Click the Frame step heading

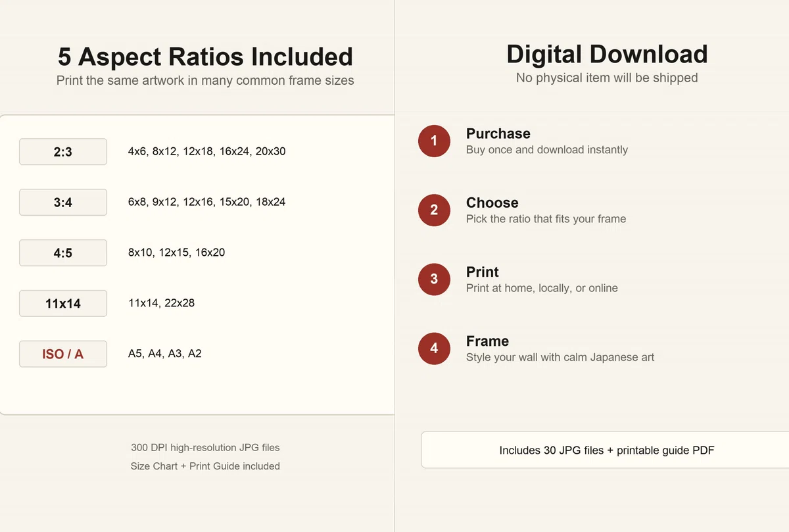[487, 341]
